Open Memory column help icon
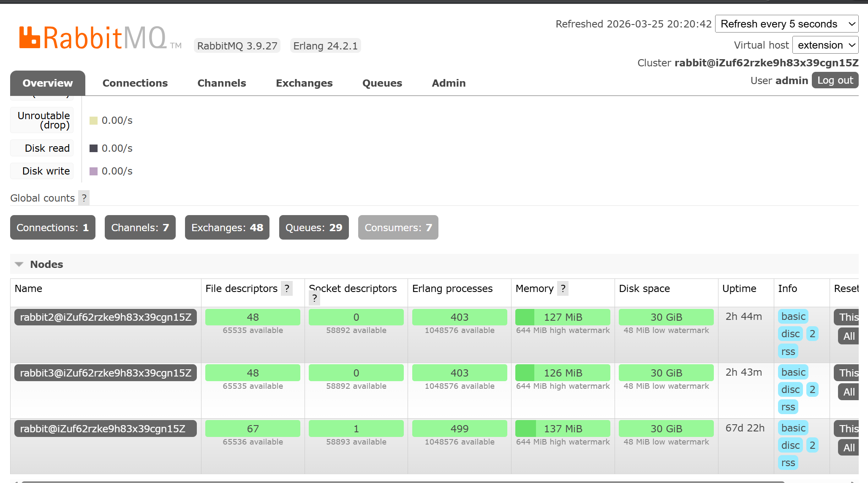The width and height of the screenshot is (868, 483). tap(563, 289)
